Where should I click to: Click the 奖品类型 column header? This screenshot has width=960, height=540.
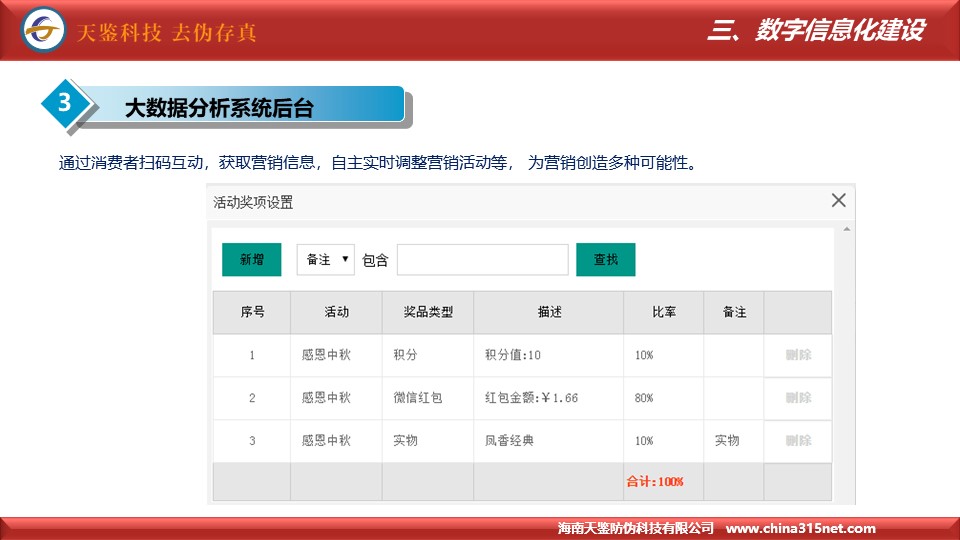428,312
